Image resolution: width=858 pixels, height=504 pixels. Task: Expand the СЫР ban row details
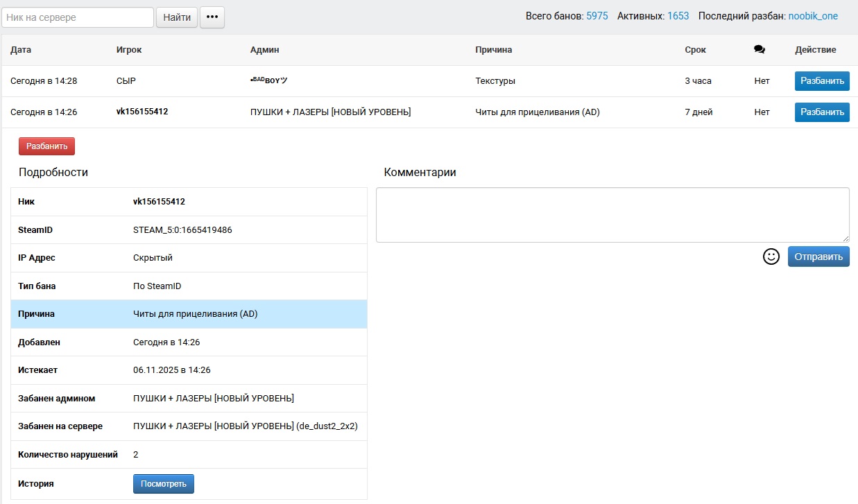pyautogui.click(x=347, y=81)
